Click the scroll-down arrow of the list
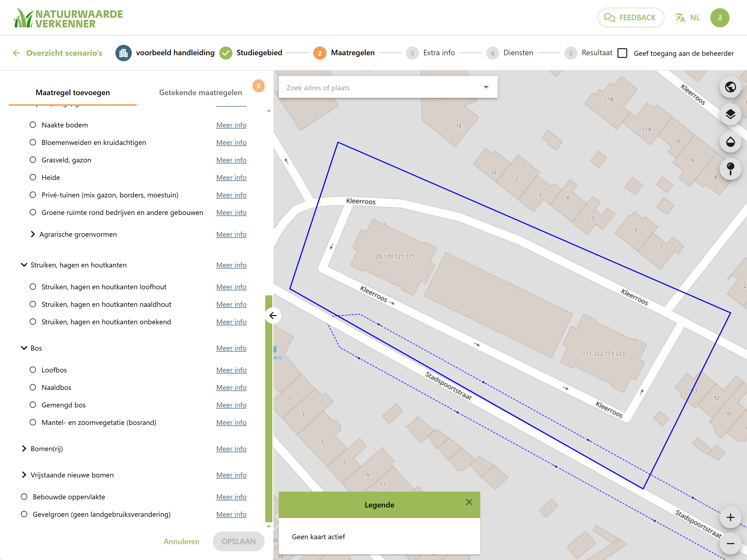The image size is (747, 560). [269, 526]
